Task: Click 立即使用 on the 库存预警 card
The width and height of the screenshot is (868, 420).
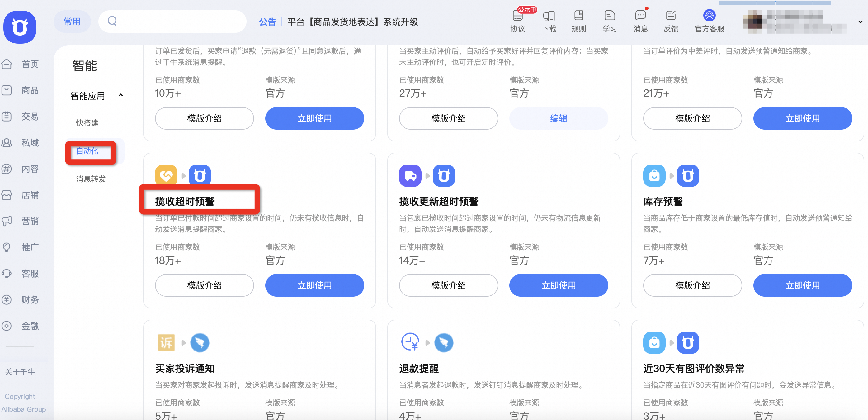Action: (802, 285)
